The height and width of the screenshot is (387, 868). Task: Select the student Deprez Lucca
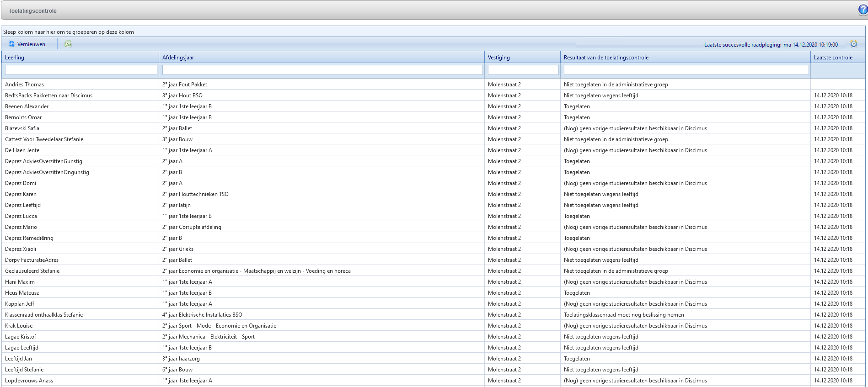(x=21, y=216)
